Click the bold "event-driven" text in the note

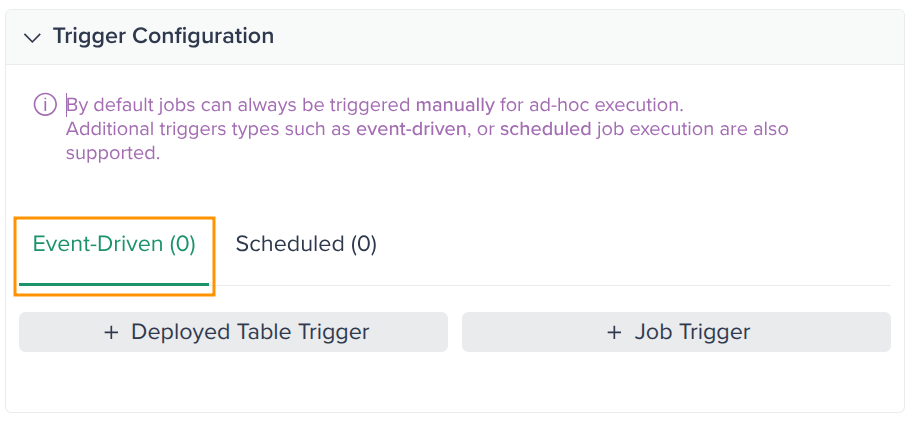click(412, 129)
